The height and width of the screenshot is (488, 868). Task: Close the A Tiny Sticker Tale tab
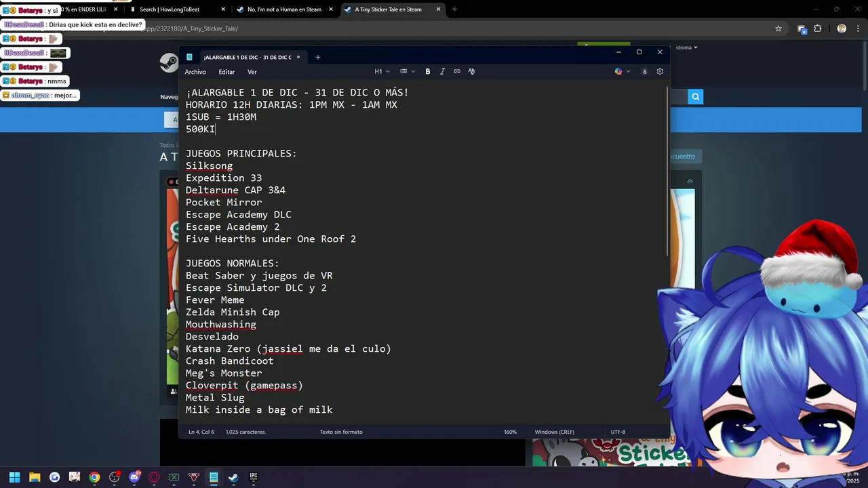[x=438, y=9]
